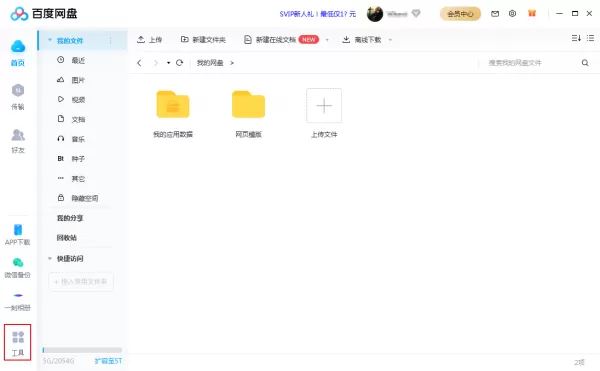
Task: Expand the breadcrumb chevron after 我的网盘
Action: tap(232, 63)
